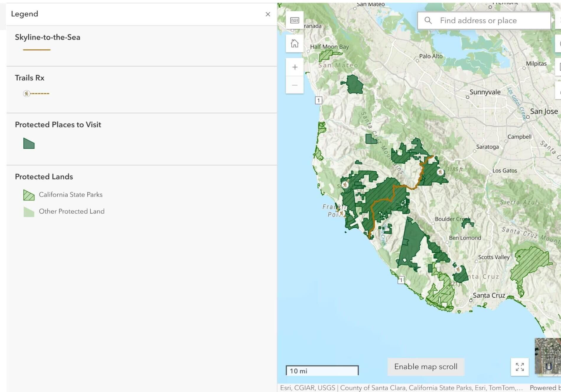Click the Other Protected Land swatch

pyautogui.click(x=29, y=212)
